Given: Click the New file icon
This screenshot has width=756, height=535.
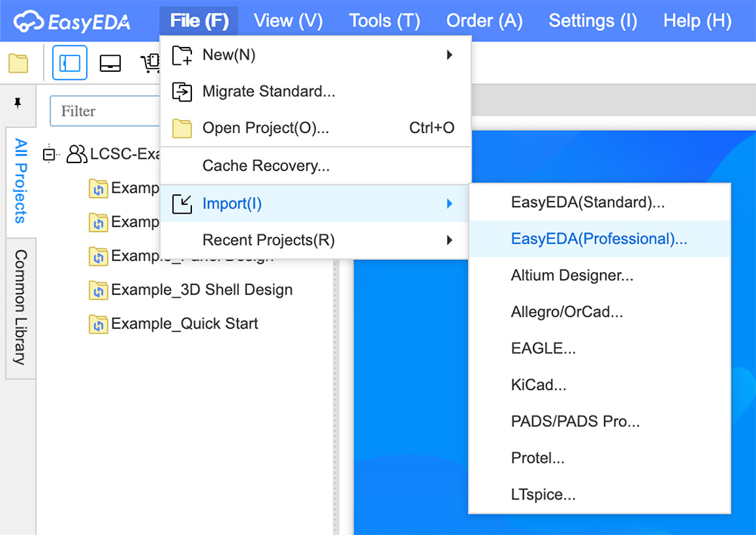Looking at the screenshot, I should click(x=182, y=55).
